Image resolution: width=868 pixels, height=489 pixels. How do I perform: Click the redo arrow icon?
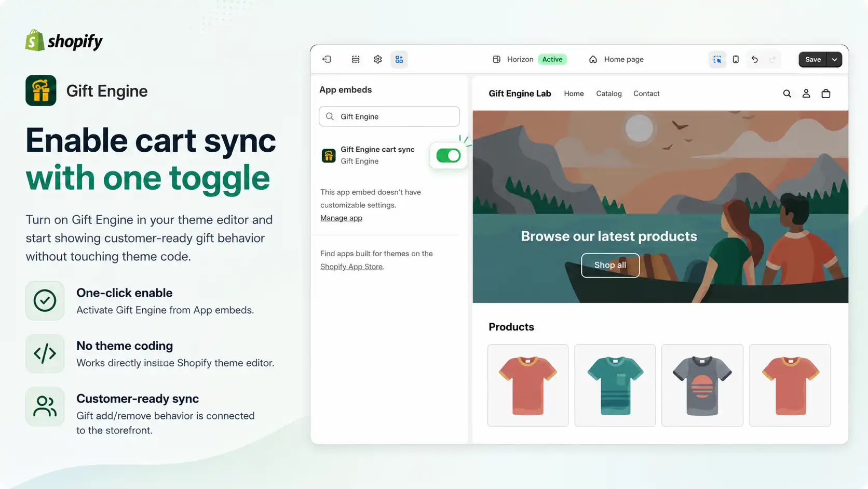(x=772, y=59)
